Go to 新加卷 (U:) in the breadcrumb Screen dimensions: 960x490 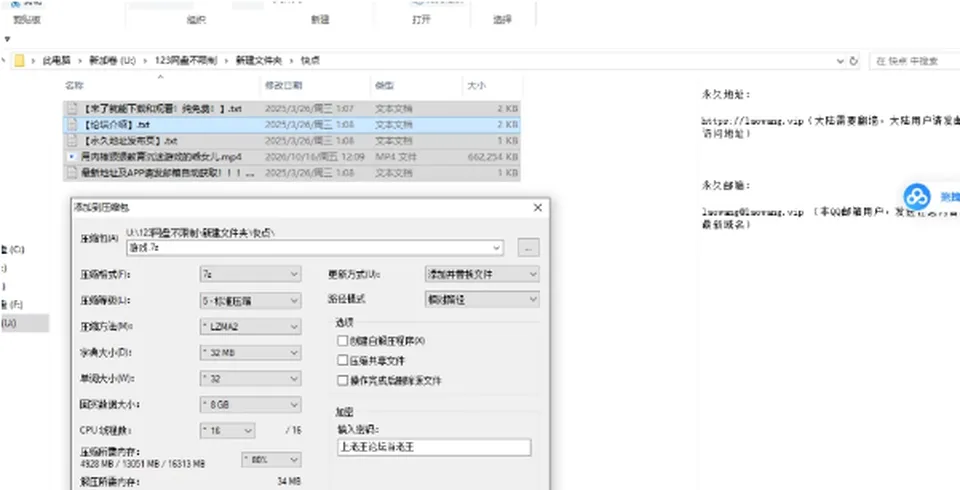(113, 61)
